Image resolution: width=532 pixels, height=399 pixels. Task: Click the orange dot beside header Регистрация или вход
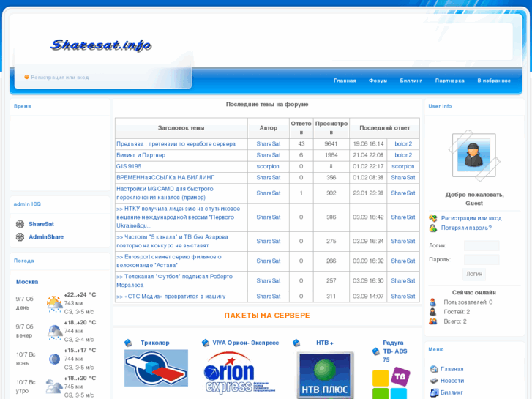(x=27, y=77)
